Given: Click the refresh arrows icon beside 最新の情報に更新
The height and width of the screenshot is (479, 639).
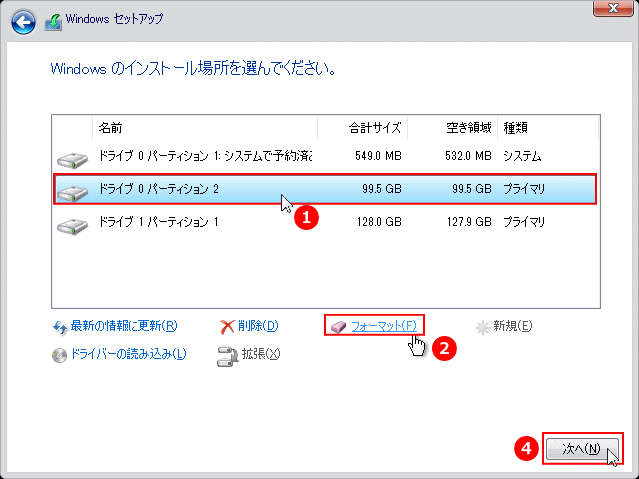Looking at the screenshot, I should 60,327.
